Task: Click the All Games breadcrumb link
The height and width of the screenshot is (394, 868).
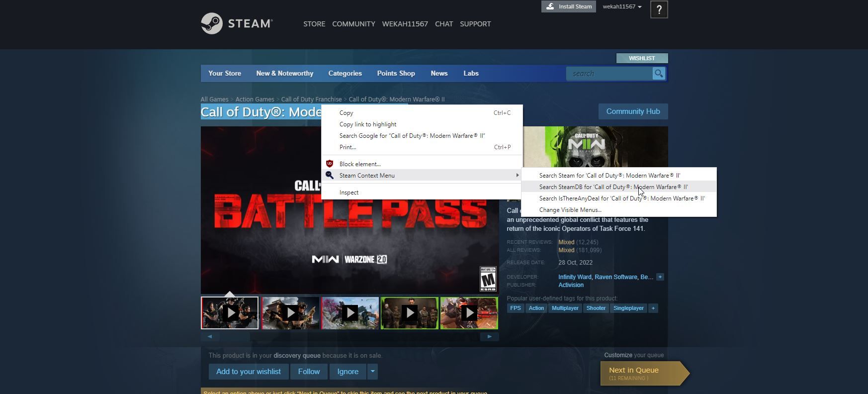Action: 215,99
